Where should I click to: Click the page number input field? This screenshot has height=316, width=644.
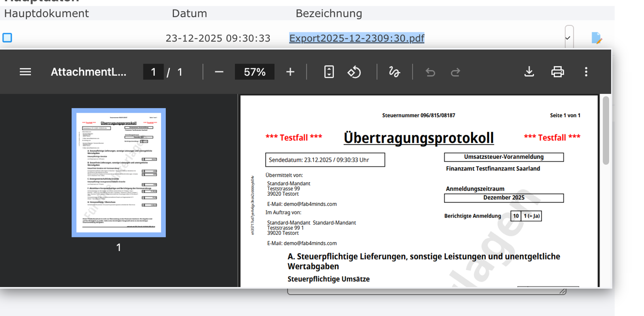153,72
